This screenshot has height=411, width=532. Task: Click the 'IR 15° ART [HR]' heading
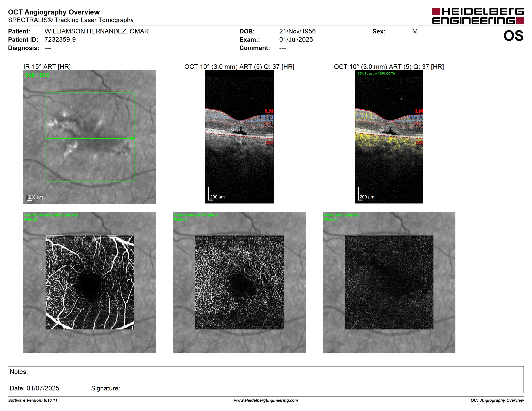[47, 67]
